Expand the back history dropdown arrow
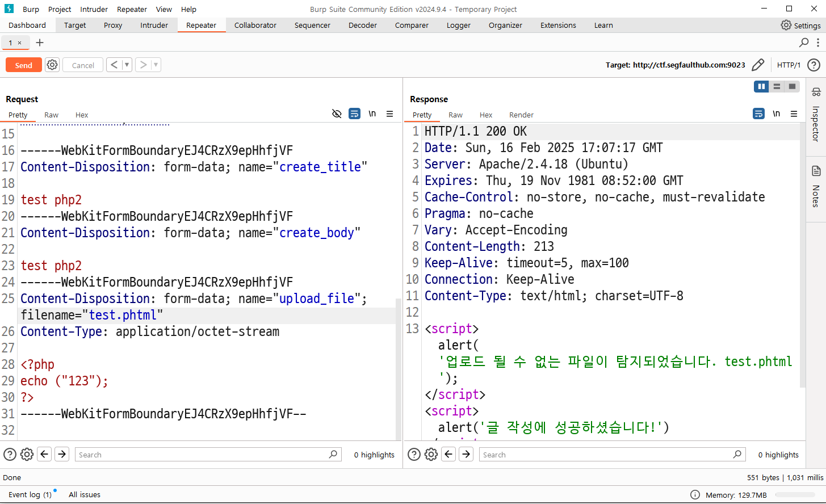Image resolution: width=826 pixels, height=504 pixels. 127,65
